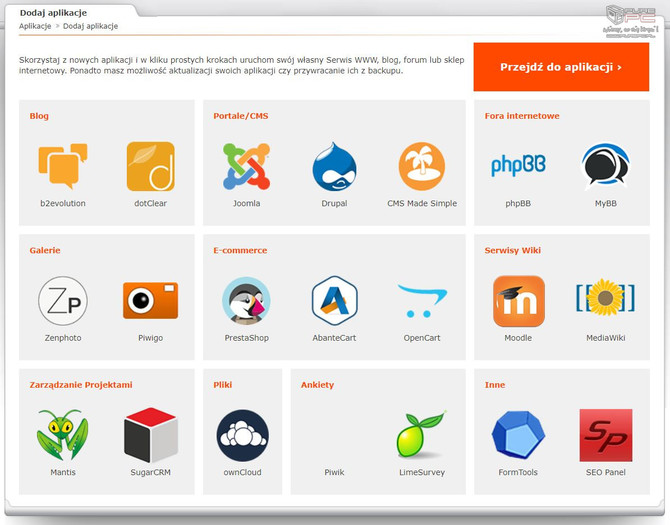This screenshot has width=670, height=525.
Task: Click the Drupal name label
Action: 334,203
